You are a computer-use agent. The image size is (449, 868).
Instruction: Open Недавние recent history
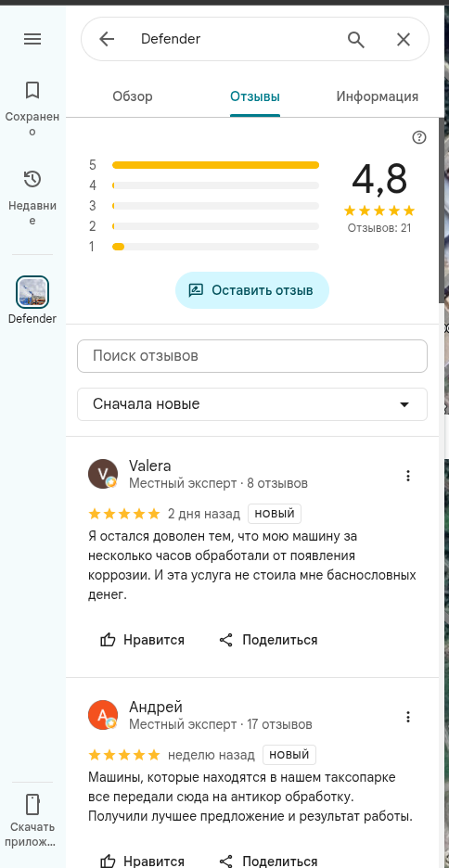pos(32,198)
